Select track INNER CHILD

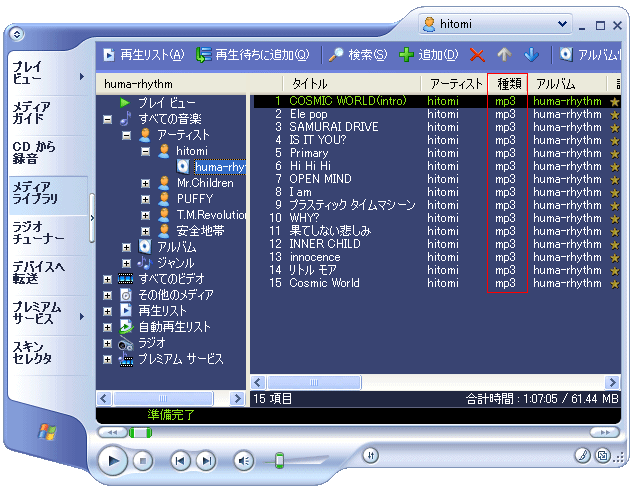click(x=325, y=244)
